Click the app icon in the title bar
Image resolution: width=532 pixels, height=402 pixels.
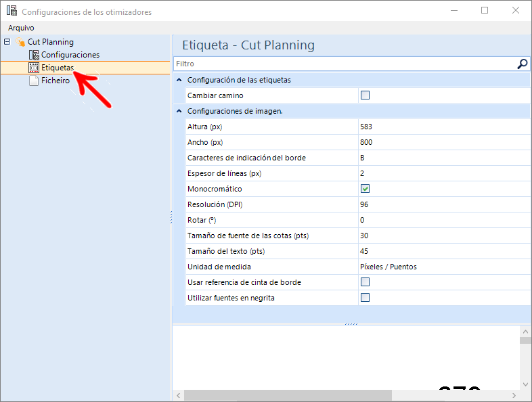(x=11, y=11)
